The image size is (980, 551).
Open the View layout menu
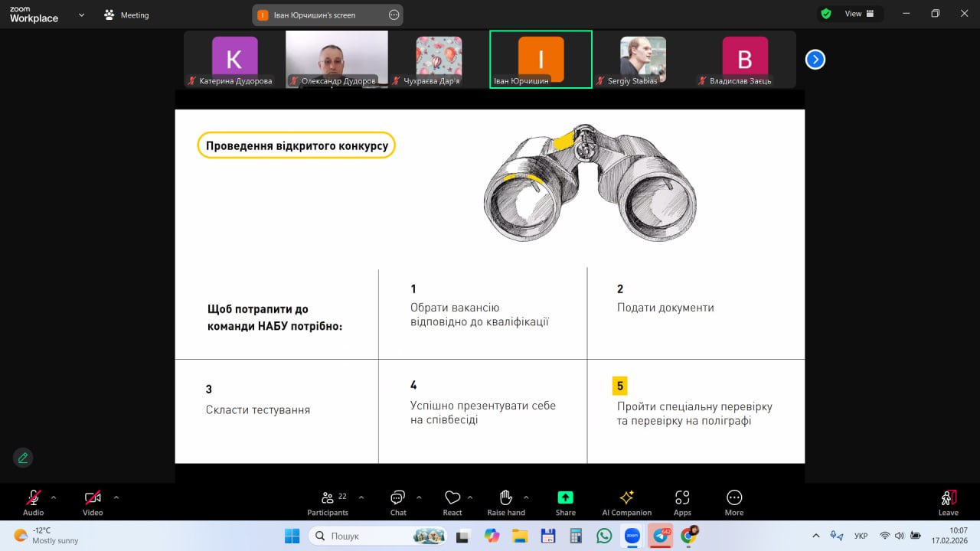point(852,14)
